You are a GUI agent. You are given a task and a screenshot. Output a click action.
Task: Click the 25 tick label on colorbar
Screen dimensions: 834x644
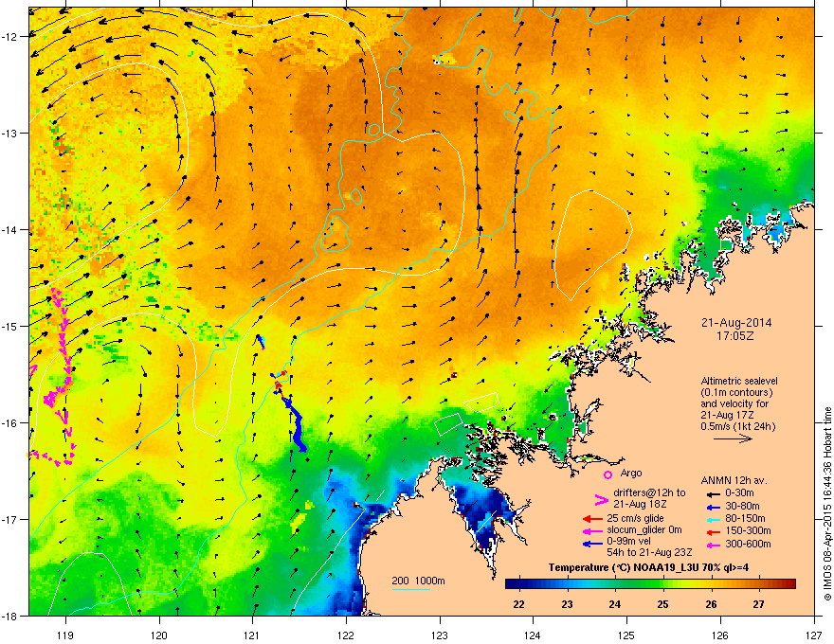662,604
